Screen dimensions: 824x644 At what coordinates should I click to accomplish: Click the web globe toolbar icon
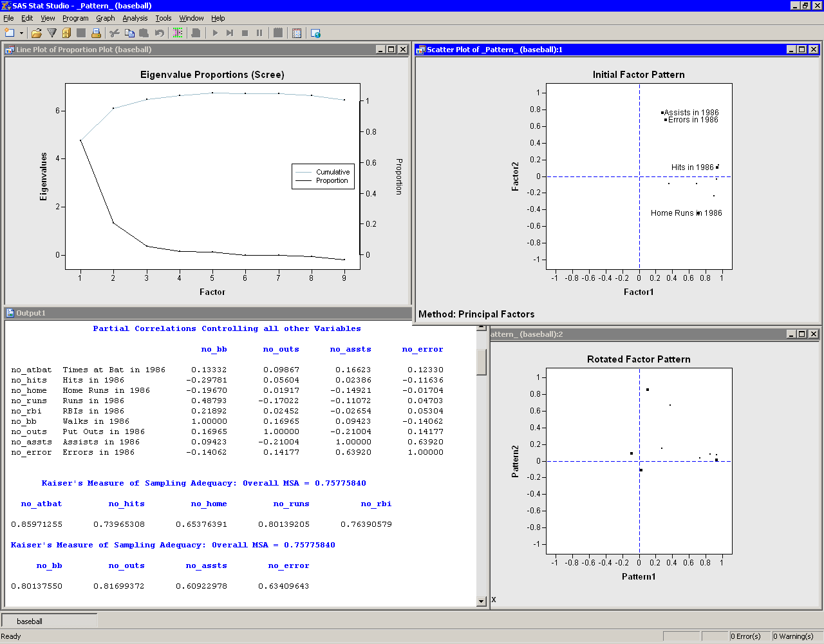coord(315,33)
